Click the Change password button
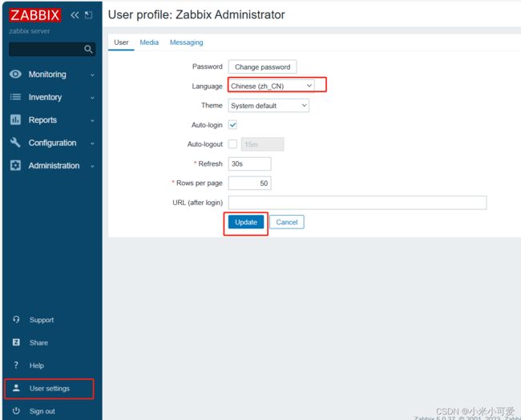This screenshot has width=521, height=420. (x=262, y=67)
